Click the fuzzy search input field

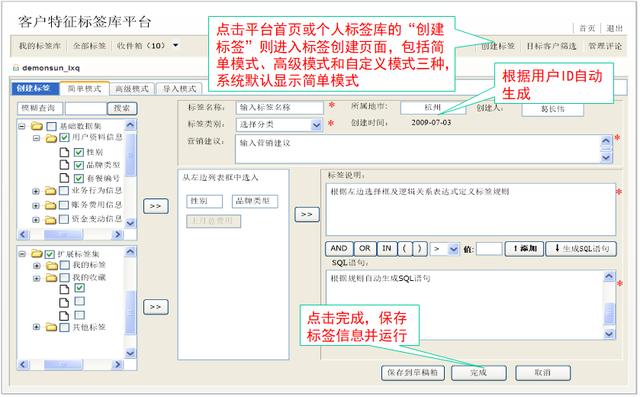[x=86, y=108]
